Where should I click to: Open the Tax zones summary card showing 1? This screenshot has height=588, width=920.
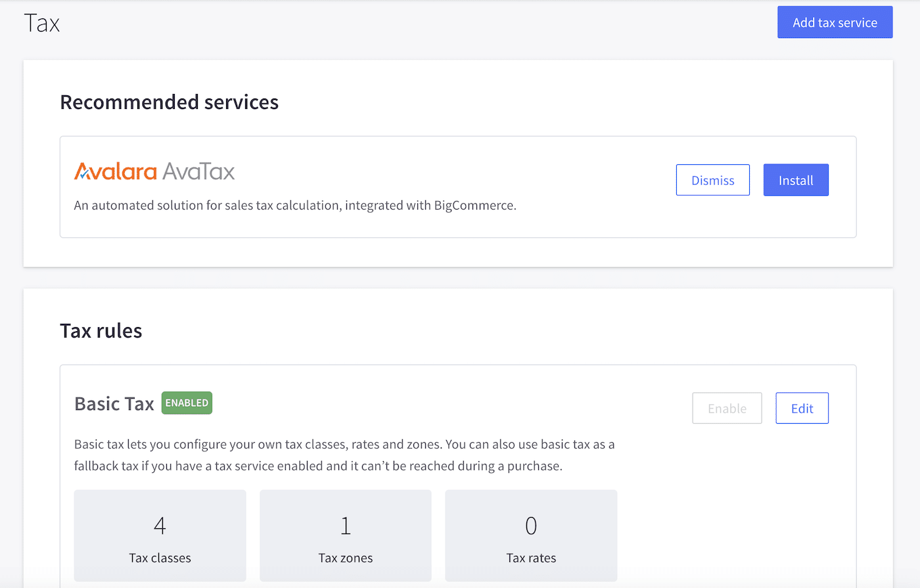pyautogui.click(x=345, y=535)
